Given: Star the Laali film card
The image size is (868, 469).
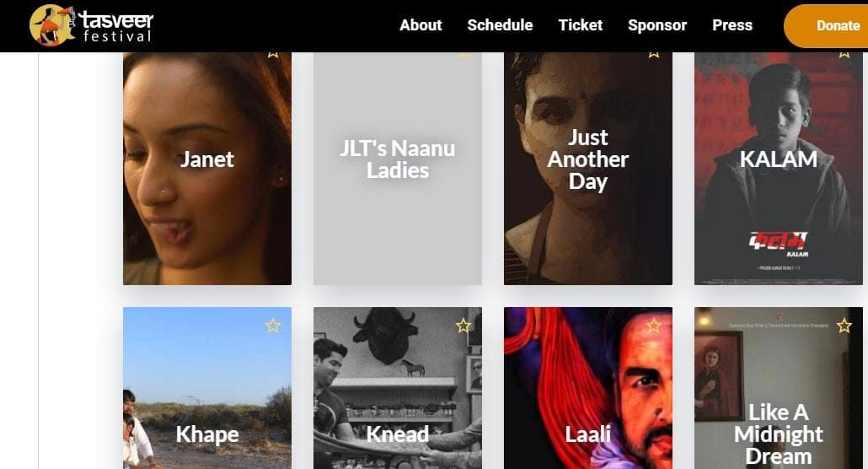Looking at the screenshot, I should (x=654, y=326).
